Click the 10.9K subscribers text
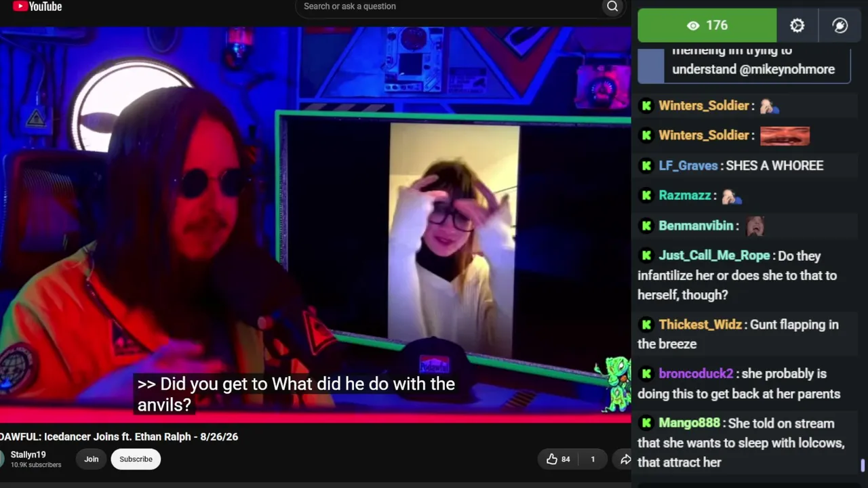The width and height of the screenshot is (868, 488). (x=36, y=465)
